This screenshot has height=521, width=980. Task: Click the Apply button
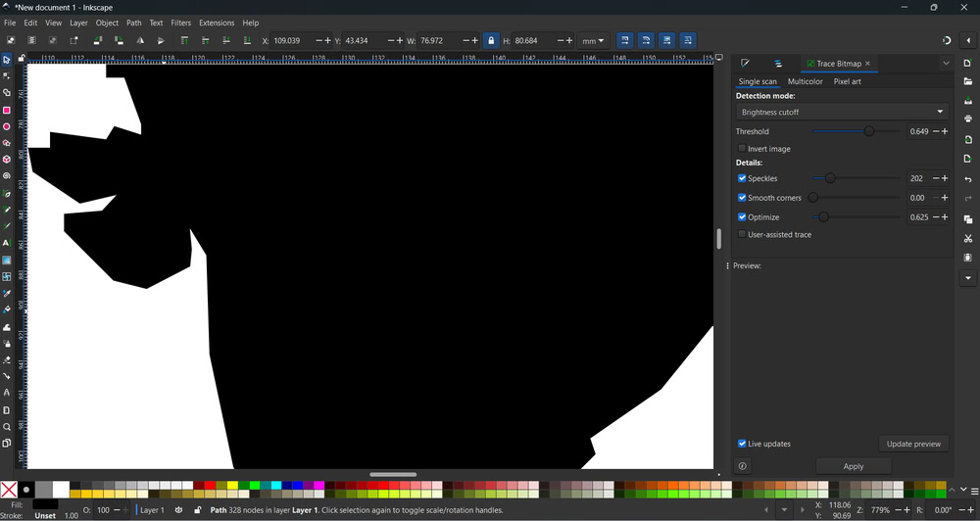pos(854,466)
